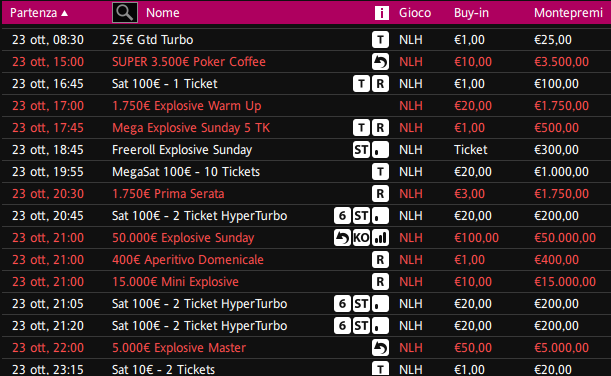Click the Turbo 'T' icon on 25€ Gtd Turbo
The height and width of the screenshot is (376, 611).
(380, 40)
